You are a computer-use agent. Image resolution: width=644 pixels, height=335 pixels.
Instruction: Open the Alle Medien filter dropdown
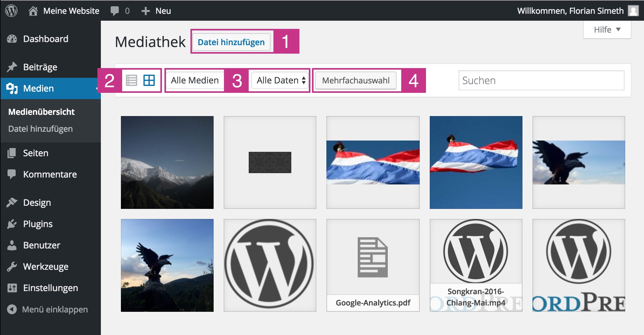coord(195,80)
